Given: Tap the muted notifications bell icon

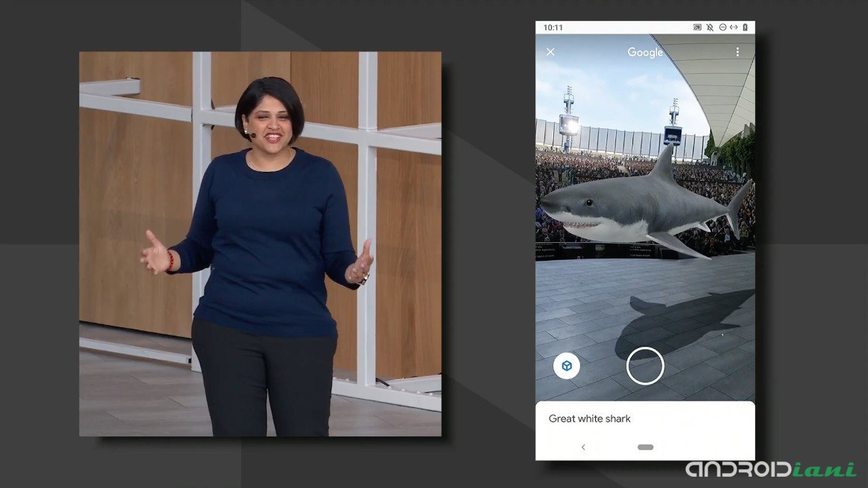Looking at the screenshot, I should [x=710, y=27].
